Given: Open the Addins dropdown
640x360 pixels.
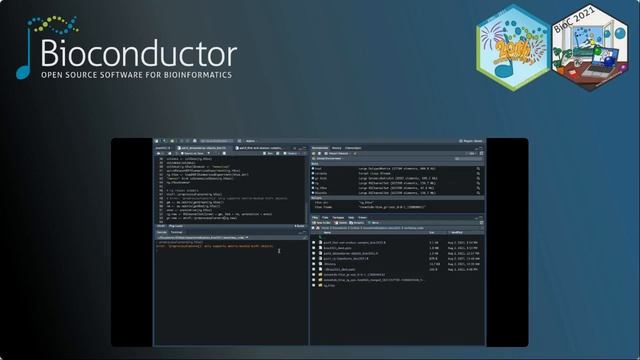Looking at the screenshot, I should click(250, 141).
